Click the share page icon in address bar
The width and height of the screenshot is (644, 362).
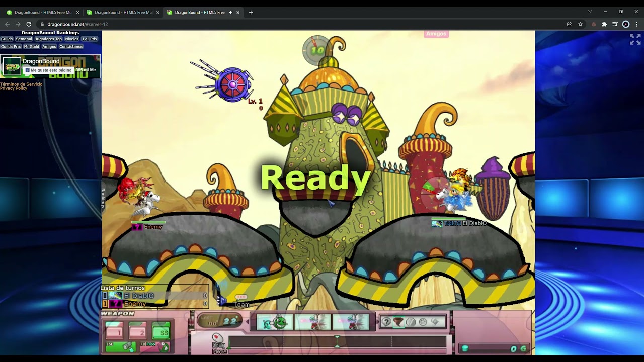[569, 24]
